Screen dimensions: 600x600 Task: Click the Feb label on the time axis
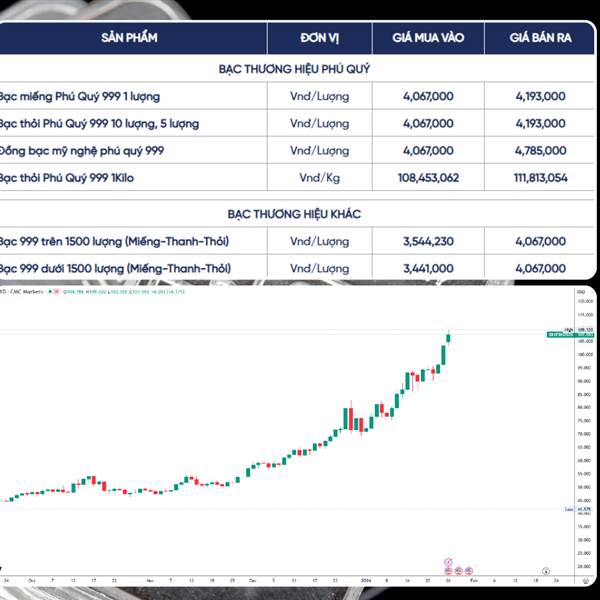point(474,580)
